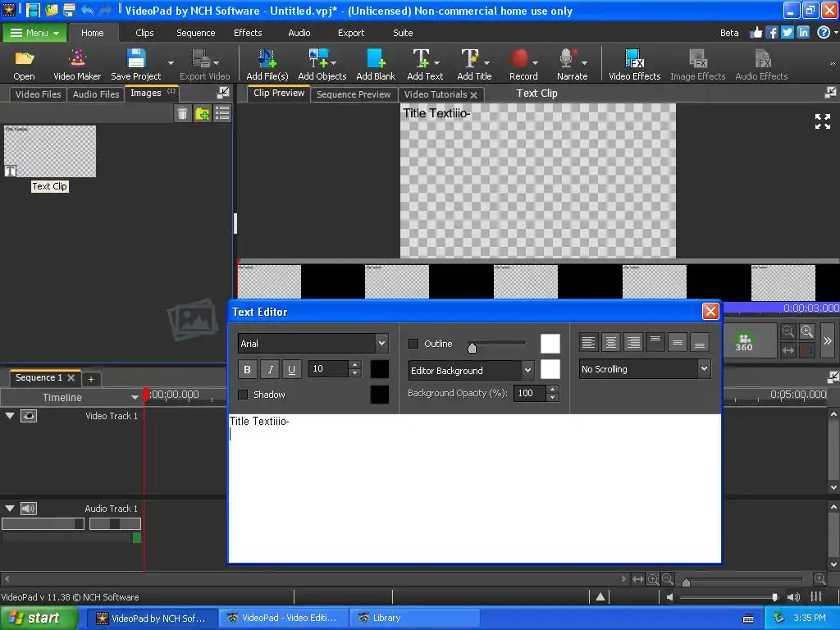
Task: Start recording with the Record icon
Action: click(519, 58)
